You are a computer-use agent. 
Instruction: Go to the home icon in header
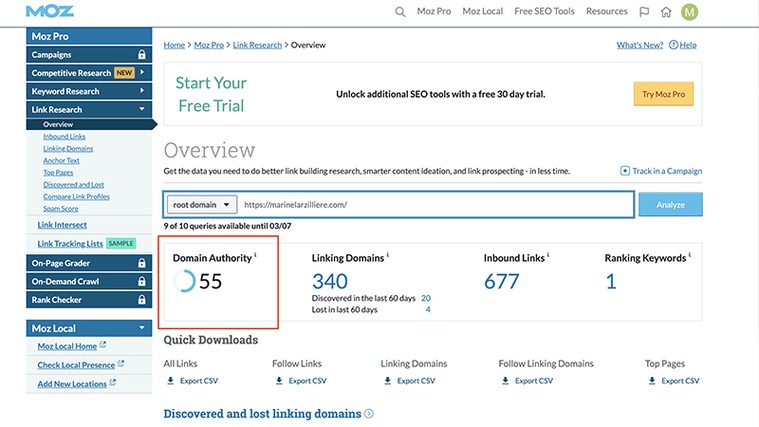coord(666,12)
